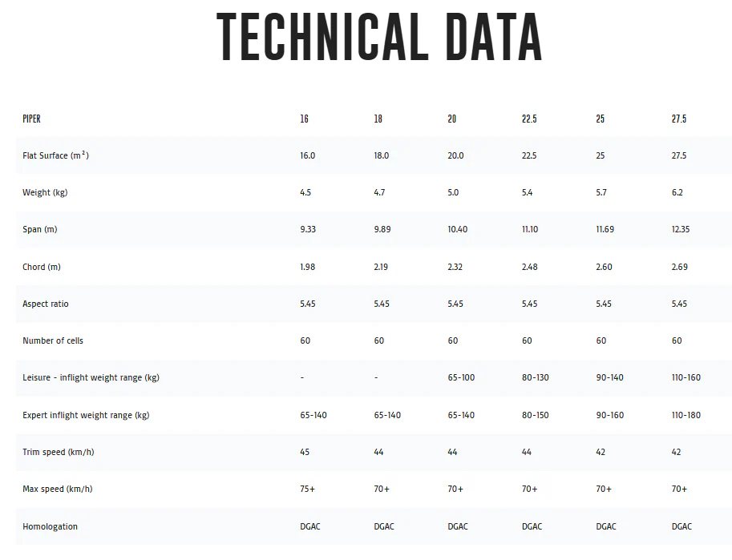This screenshot has width=732, height=560.
Task: Click the Leisure inflight weight range label
Action: tap(91, 377)
